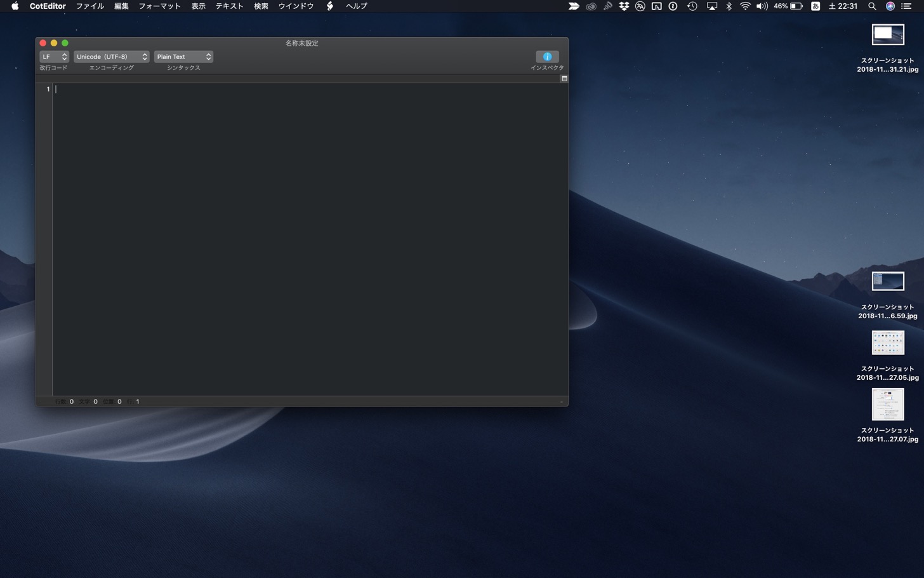Open the テキスト menu
The width and height of the screenshot is (924, 578).
pyautogui.click(x=230, y=6)
